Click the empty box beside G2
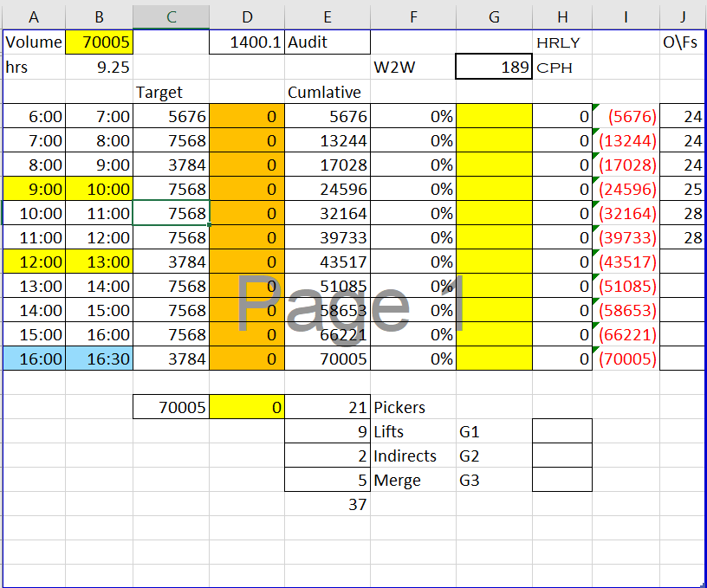 (562, 456)
